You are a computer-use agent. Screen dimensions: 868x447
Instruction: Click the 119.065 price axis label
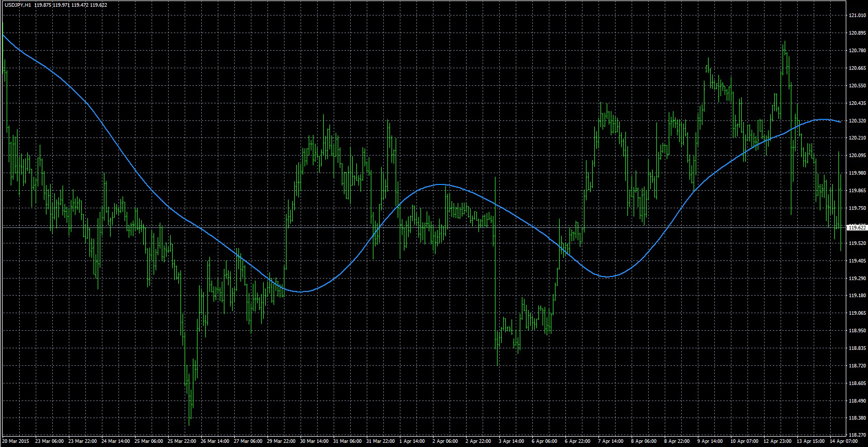(x=858, y=313)
